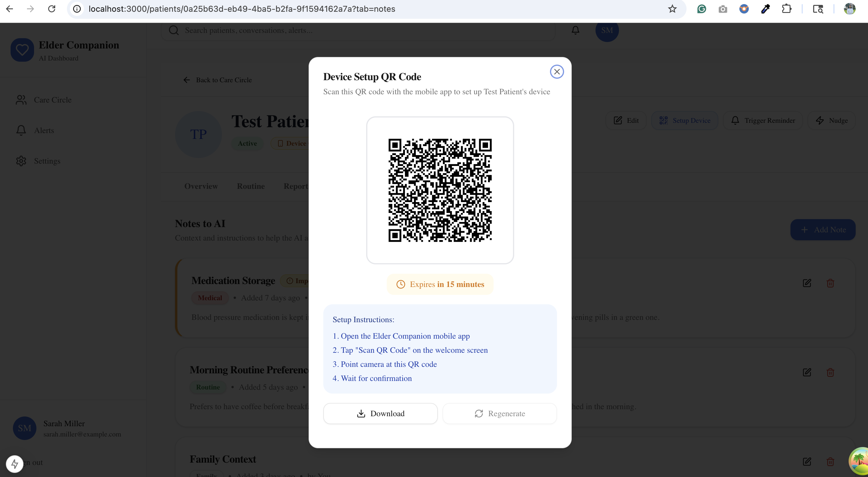Screen dimensions: 868x477
Task: Open Alerts in the sidebar
Action: click(44, 130)
